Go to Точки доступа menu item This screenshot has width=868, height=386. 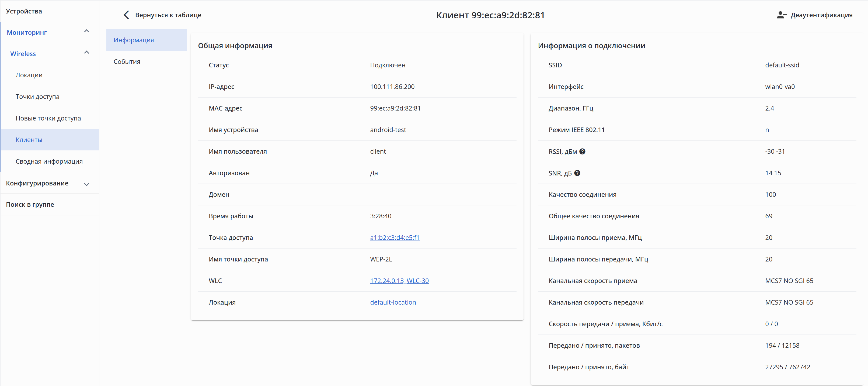(x=37, y=97)
